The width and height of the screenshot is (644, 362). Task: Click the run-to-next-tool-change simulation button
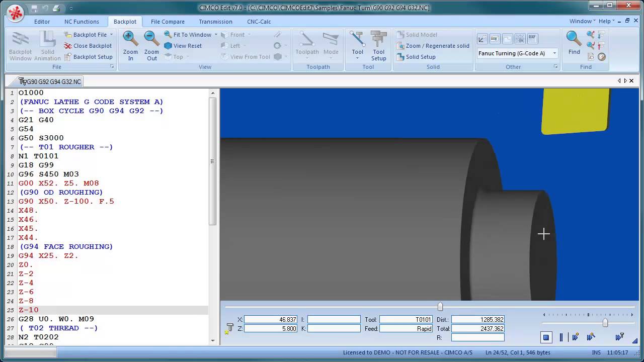(x=620, y=337)
